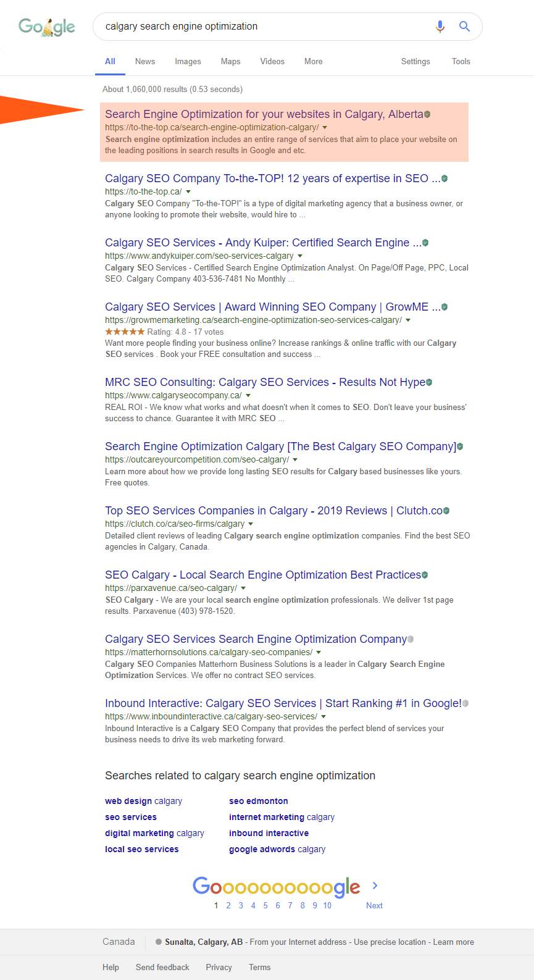Switch to the News tab

(x=145, y=62)
